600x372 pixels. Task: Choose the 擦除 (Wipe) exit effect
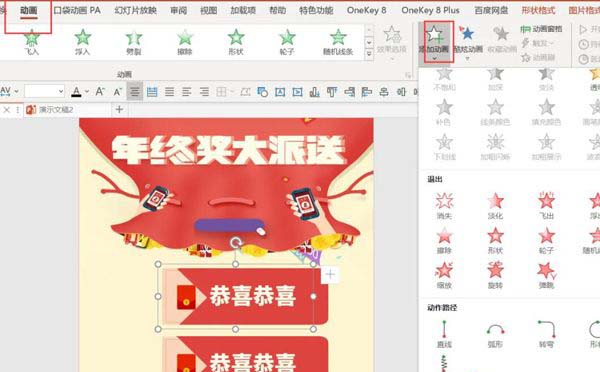(444, 240)
